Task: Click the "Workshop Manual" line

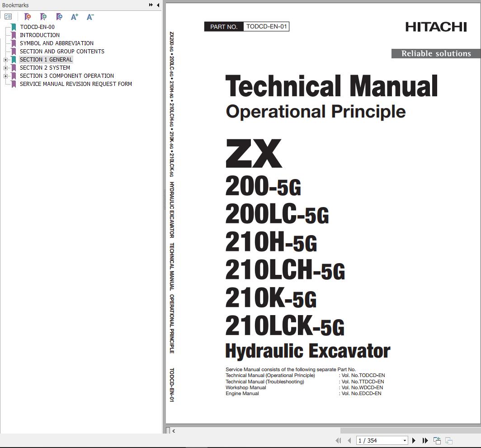Action: point(246,387)
